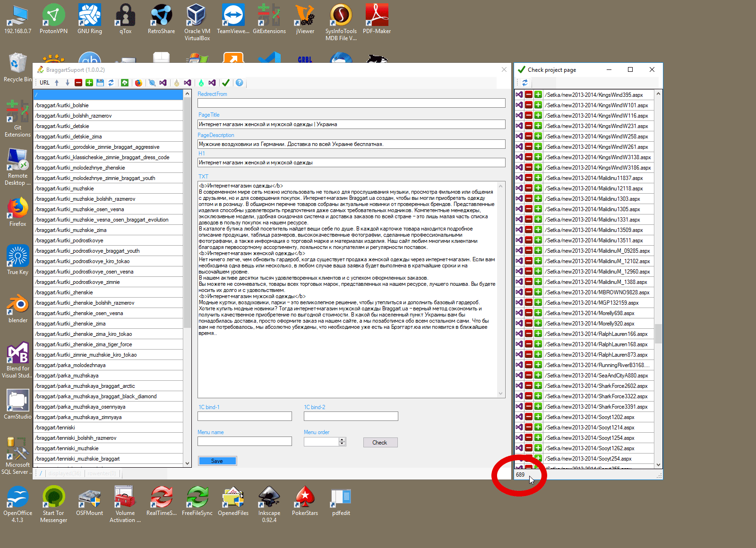This screenshot has width=756, height=548.
Task: Click the Visual Studio icon for MGP132159.aspx row
Action: 519,302
